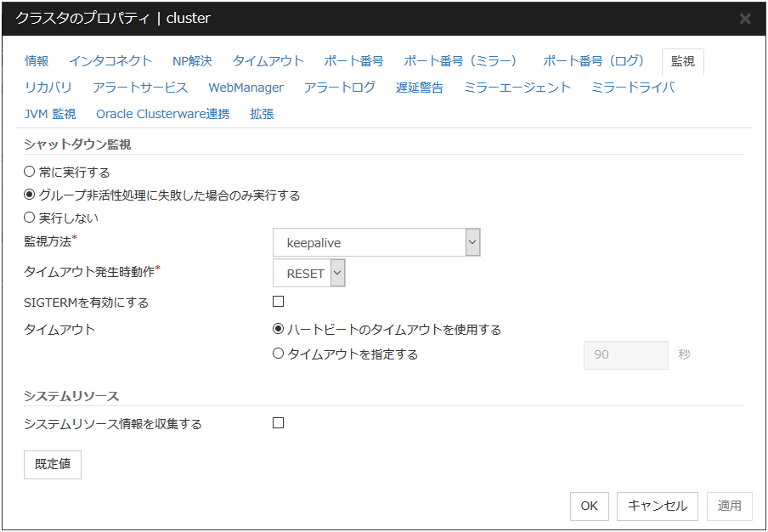
Task: Select the 常に実行する radio option
Action: [x=30, y=172]
